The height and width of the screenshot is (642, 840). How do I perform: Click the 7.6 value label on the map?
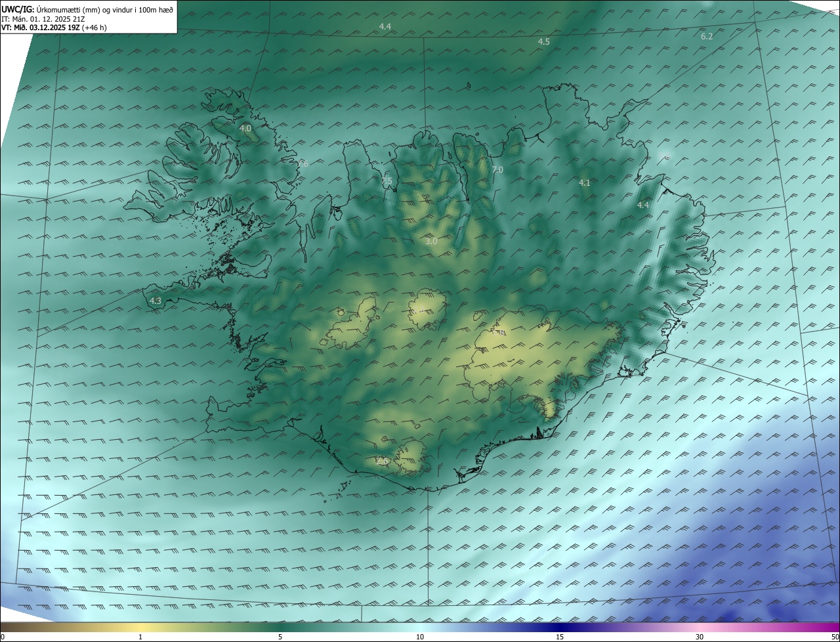tap(302, 164)
